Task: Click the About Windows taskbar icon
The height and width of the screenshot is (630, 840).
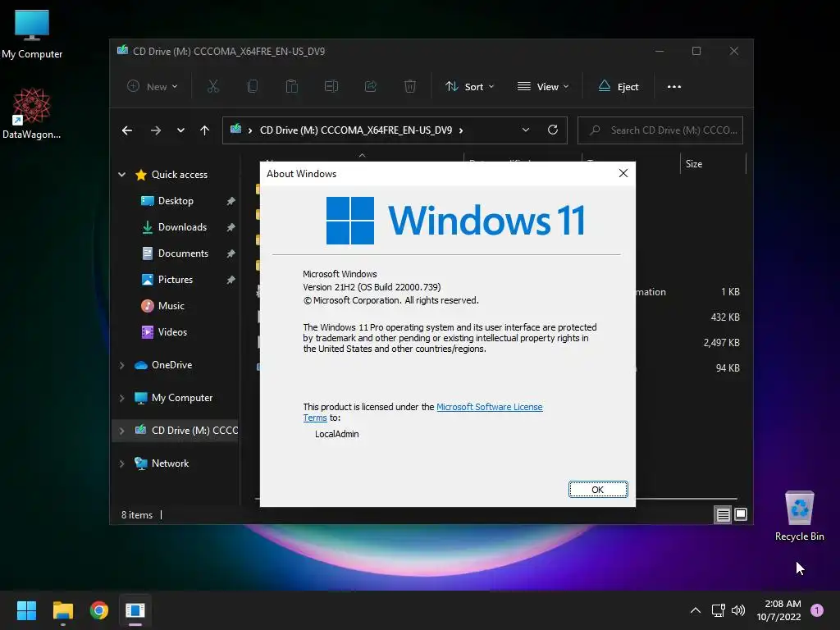Action: [x=135, y=610]
